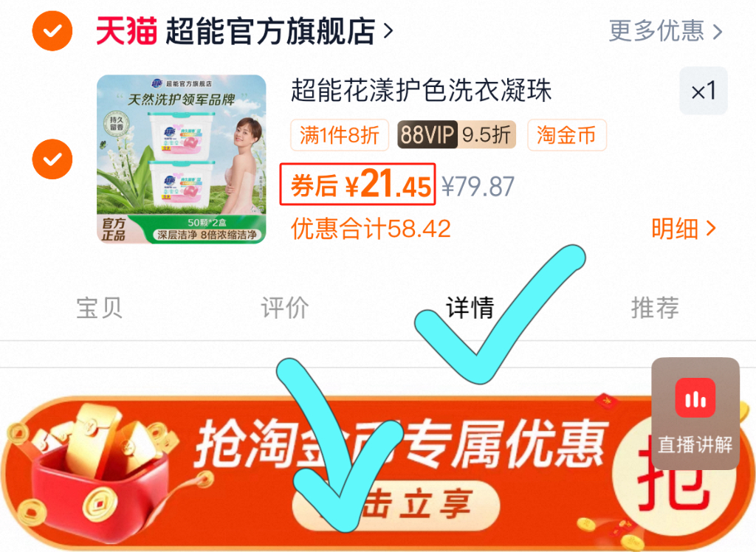Open 更多优惠 more discounts

pyautogui.click(x=665, y=31)
